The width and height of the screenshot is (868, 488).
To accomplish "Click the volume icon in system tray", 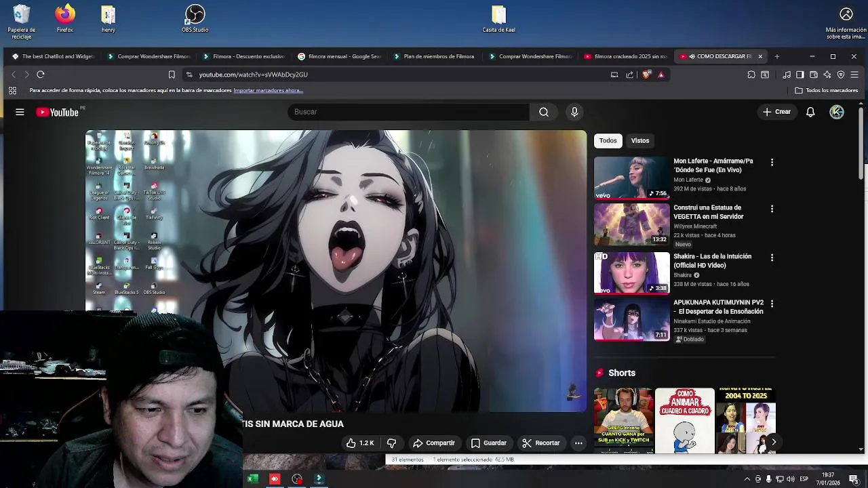I will click(791, 479).
